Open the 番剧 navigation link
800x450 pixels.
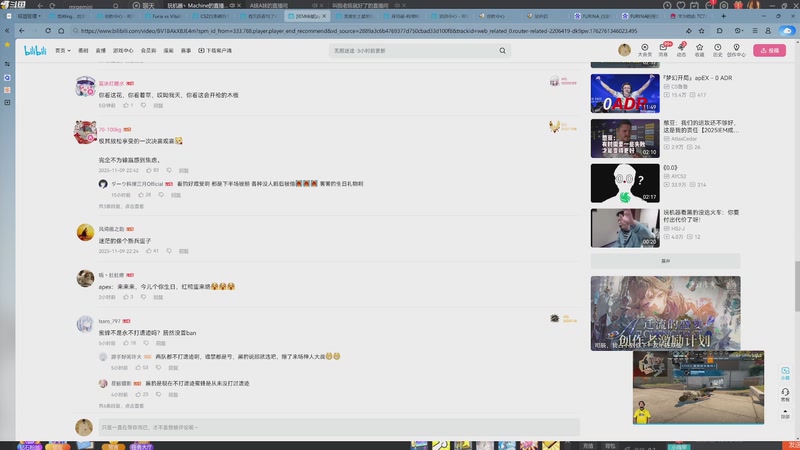coord(83,51)
